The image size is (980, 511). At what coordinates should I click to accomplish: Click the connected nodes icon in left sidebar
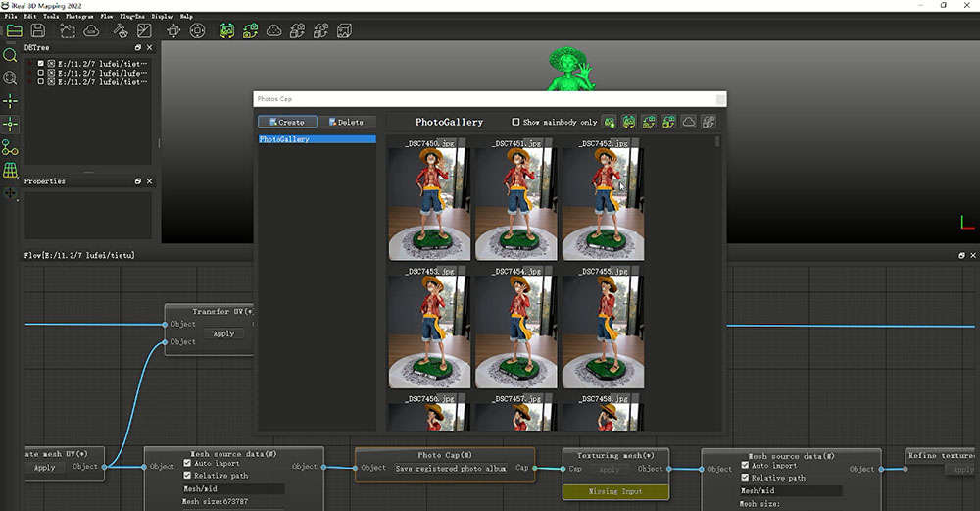(11, 147)
